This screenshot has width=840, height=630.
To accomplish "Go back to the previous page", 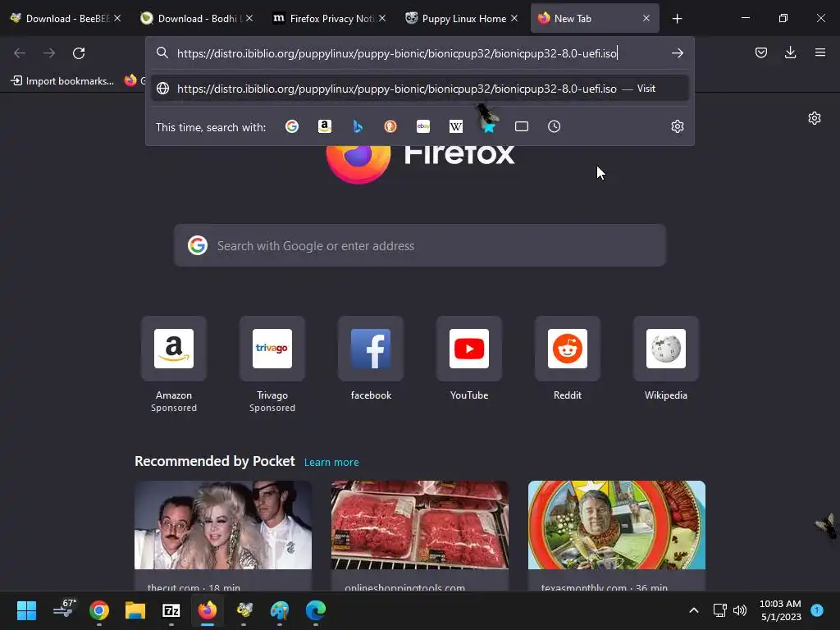I will (x=20, y=53).
